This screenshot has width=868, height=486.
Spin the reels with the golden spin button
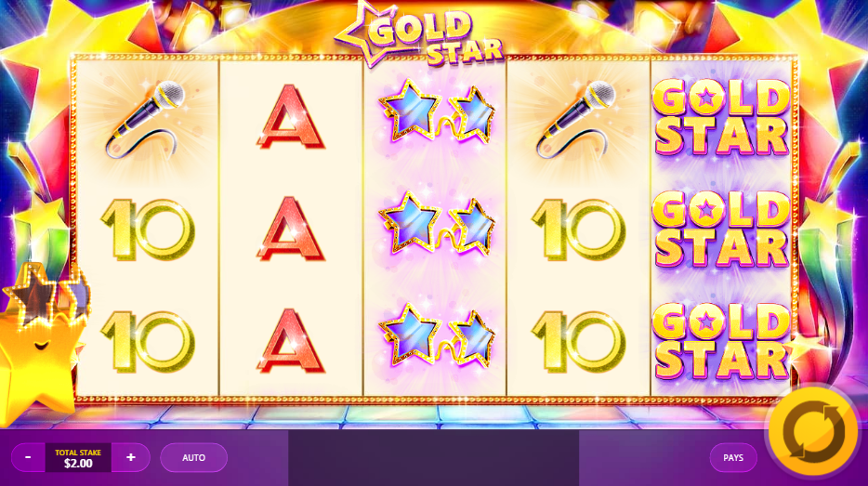813,431
